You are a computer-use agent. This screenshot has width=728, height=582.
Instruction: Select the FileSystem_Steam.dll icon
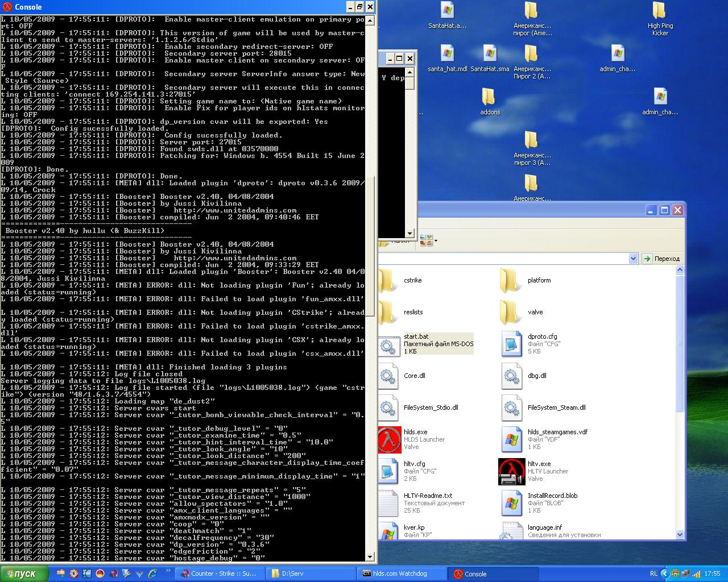pyautogui.click(x=511, y=408)
